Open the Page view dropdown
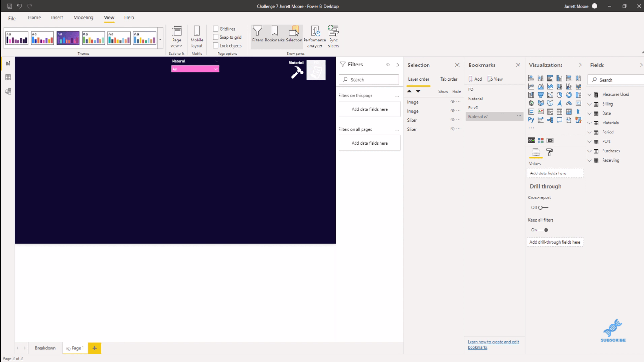This screenshot has width=644, height=362. point(177,37)
